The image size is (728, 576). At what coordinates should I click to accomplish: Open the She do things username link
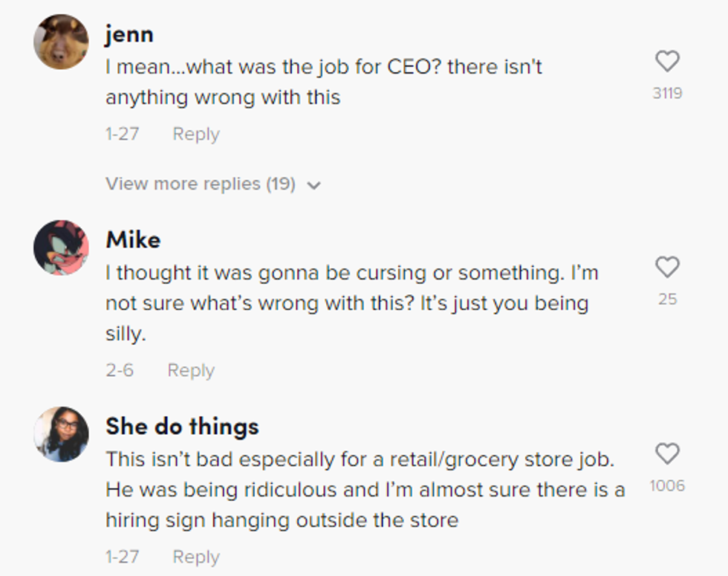182,426
